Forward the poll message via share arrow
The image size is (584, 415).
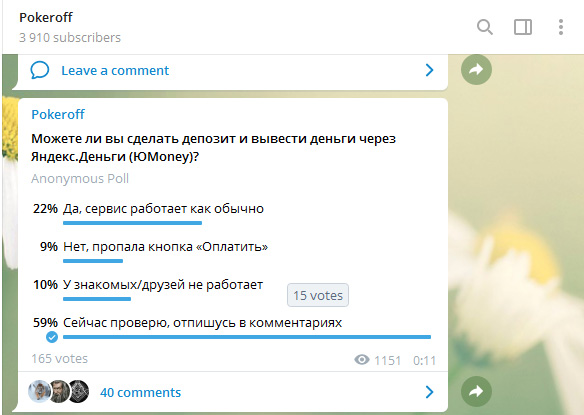coord(476,392)
